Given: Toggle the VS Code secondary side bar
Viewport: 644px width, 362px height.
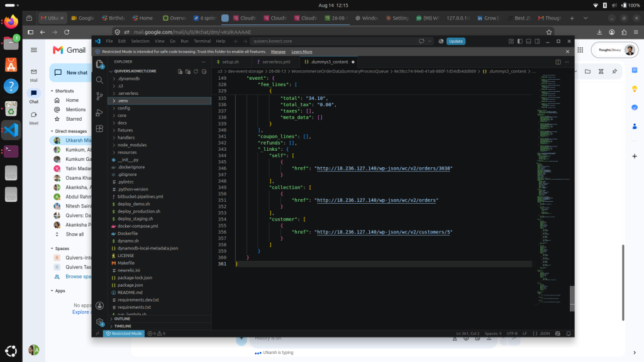Looking at the screenshot, I should click(537, 41).
